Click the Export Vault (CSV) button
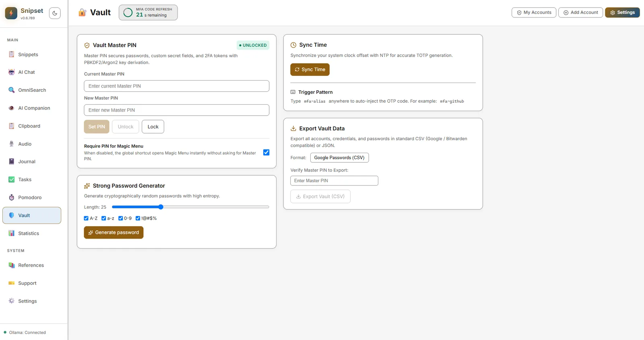Image resolution: width=644 pixels, height=340 pixels. [x=320, y=197]
